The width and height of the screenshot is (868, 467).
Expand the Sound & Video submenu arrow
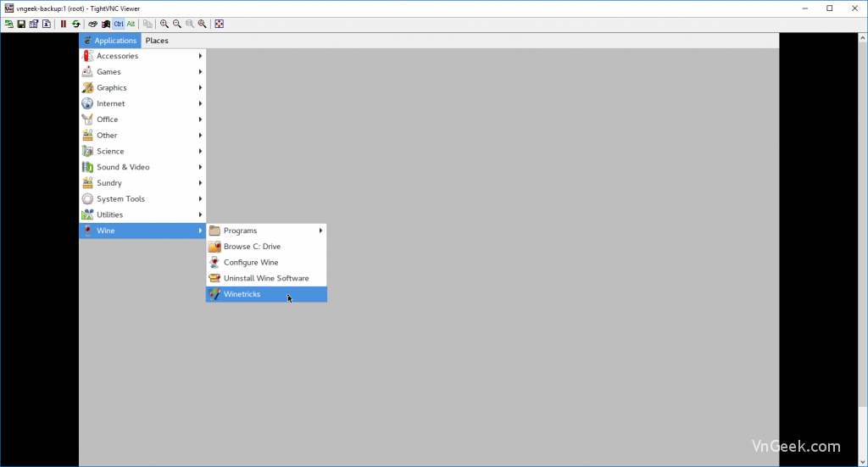[200, 167]
